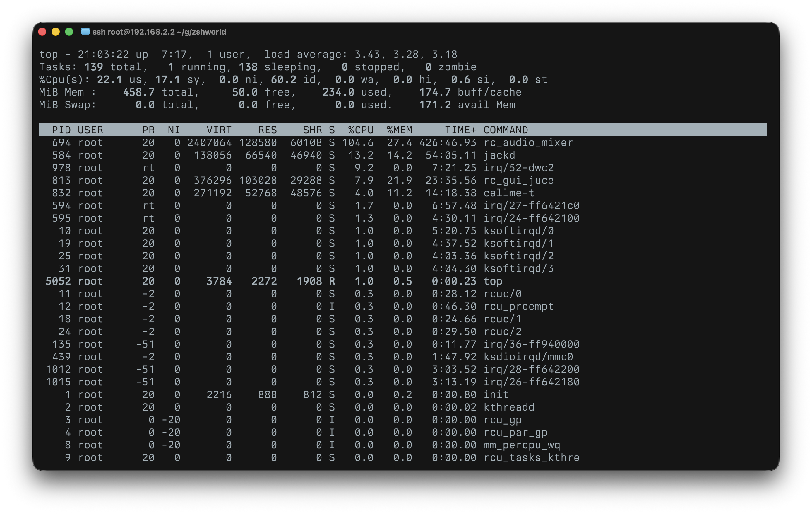
Task: Click the green fullscreen window button
Action: pyautogui.click(x=69, y=32)
